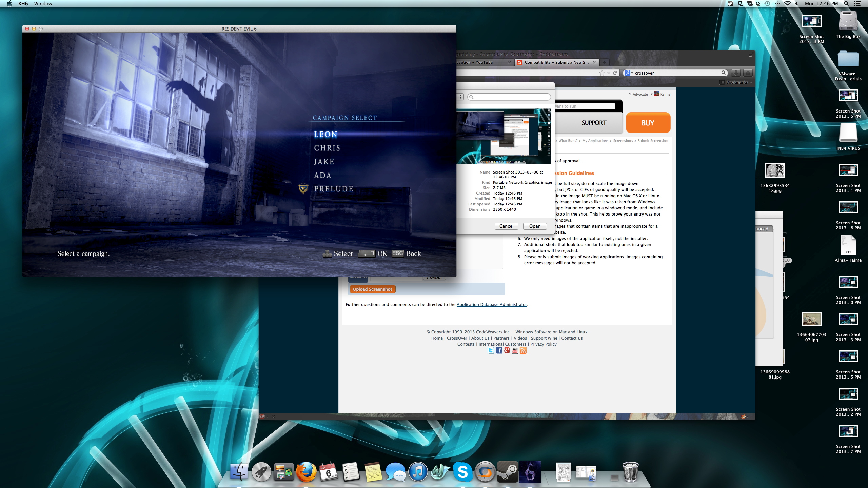Screen dimensions: 868x488
Task: Click the Firefox icon in the Dock
Action: coord(306,471)
